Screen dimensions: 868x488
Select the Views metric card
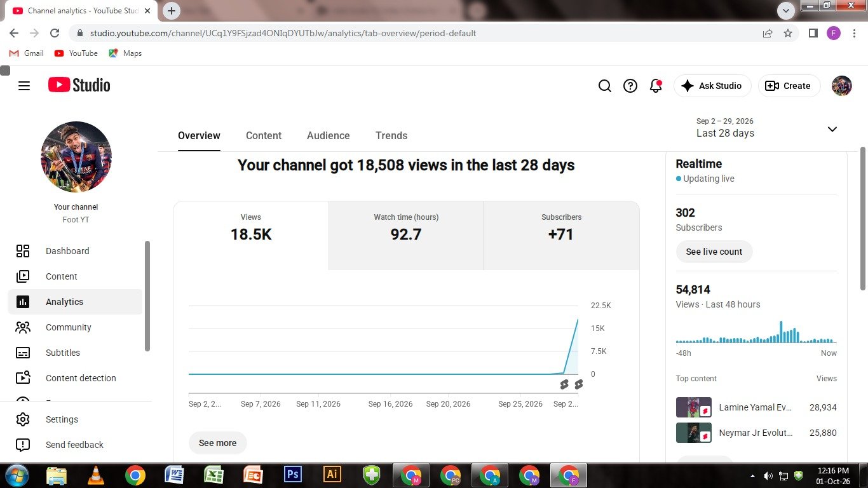(251, 236)
